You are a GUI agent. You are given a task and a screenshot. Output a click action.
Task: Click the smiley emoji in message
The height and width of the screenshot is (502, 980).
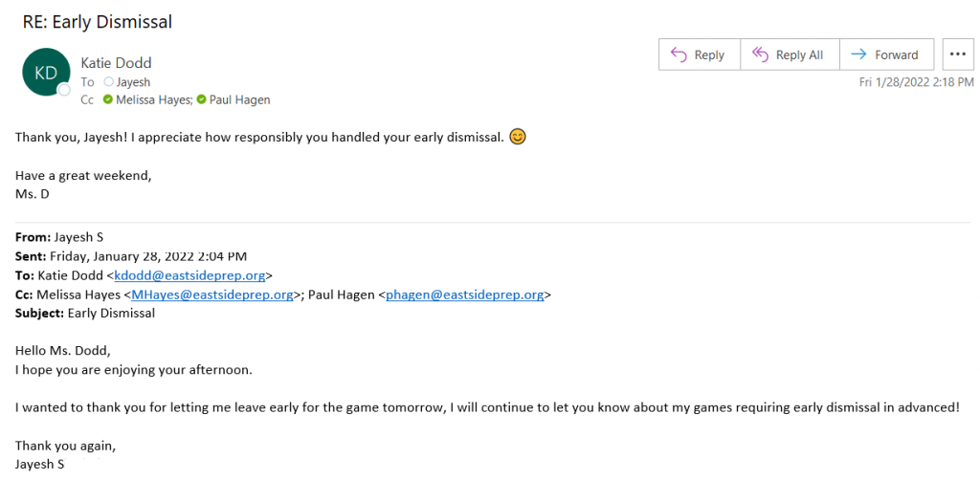(518, 137)
